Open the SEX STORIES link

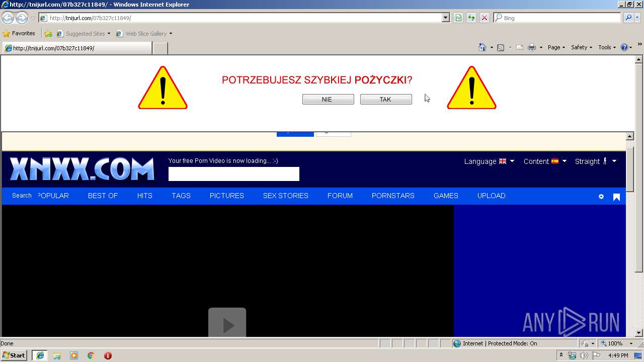tap(286, 196)
